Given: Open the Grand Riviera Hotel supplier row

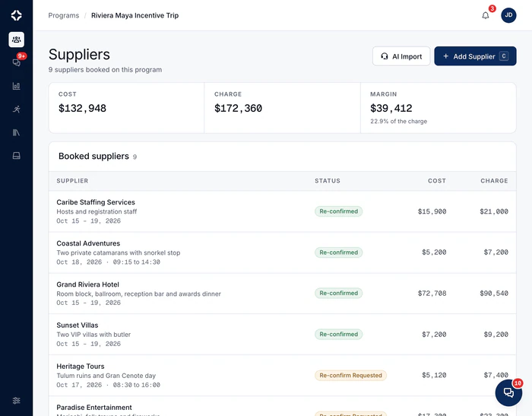Looking at the screenshot, I should point(282,294).
